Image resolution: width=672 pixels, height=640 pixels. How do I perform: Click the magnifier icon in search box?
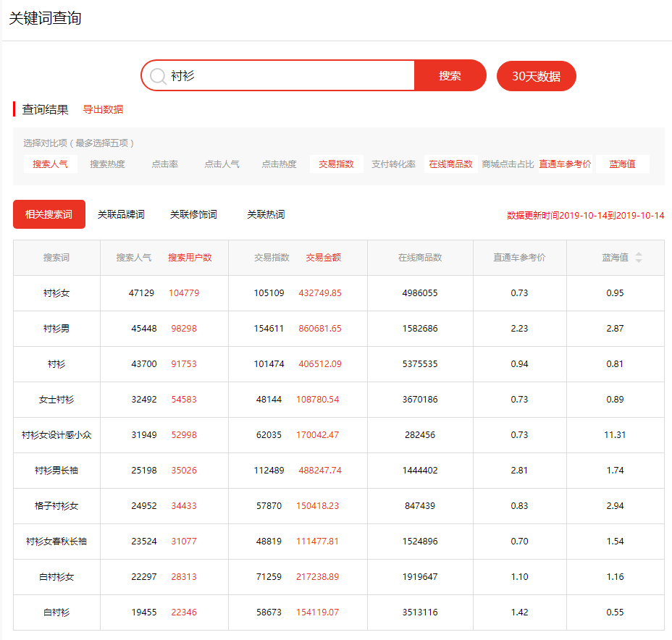coord(158,76)
